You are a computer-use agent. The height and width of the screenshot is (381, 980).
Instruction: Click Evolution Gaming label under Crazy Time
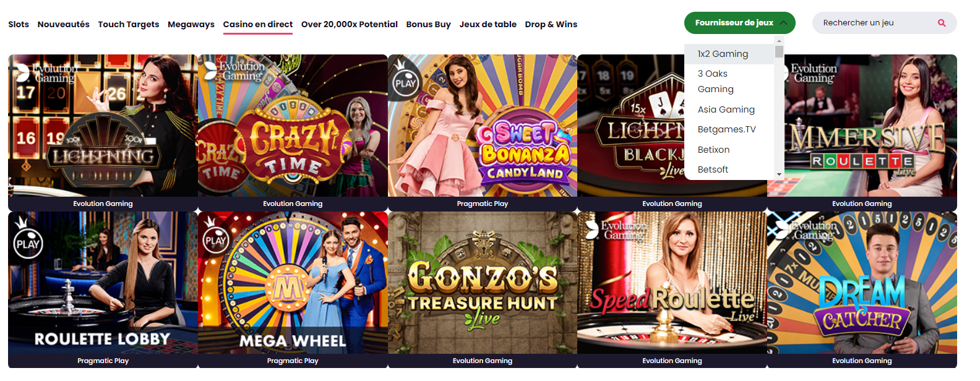[293, 203]
